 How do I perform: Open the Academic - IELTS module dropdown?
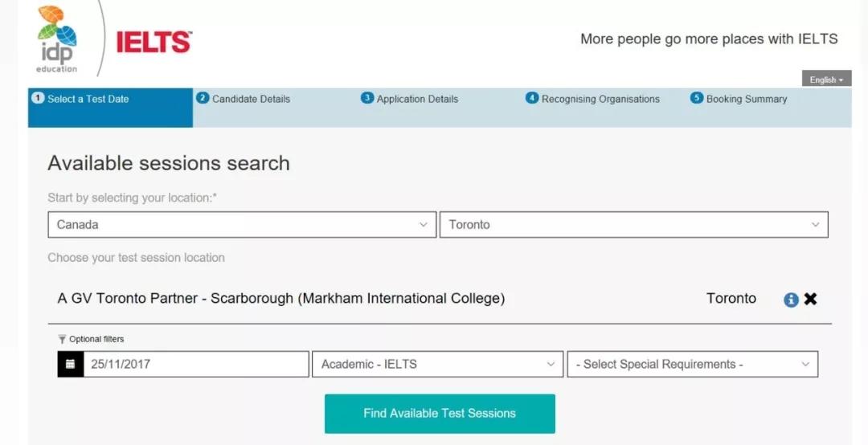pyautogui.click(x=437, y=364)
